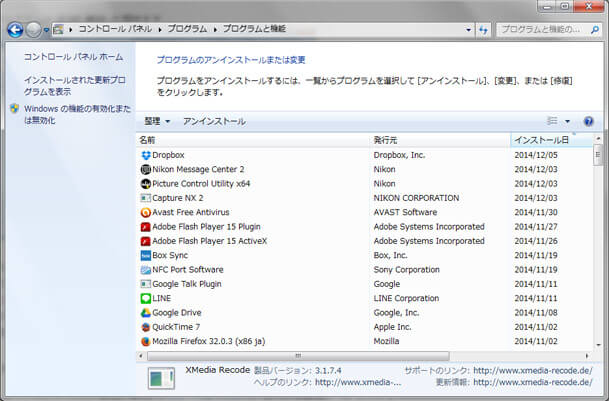The image size is (609, 401).
Task: Select the Apple Inc. publisher cell
Action: click(392, 327)
